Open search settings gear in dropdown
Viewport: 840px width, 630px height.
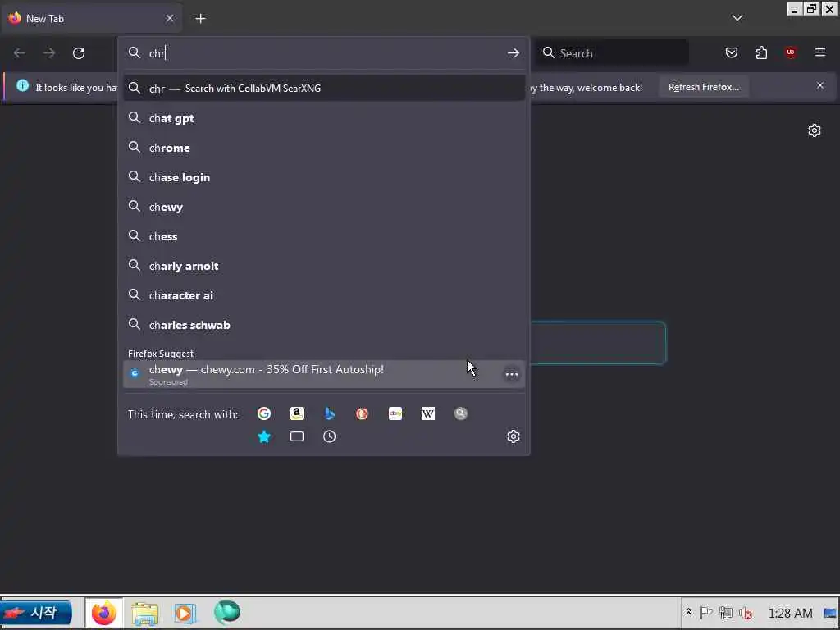(514, 436)
